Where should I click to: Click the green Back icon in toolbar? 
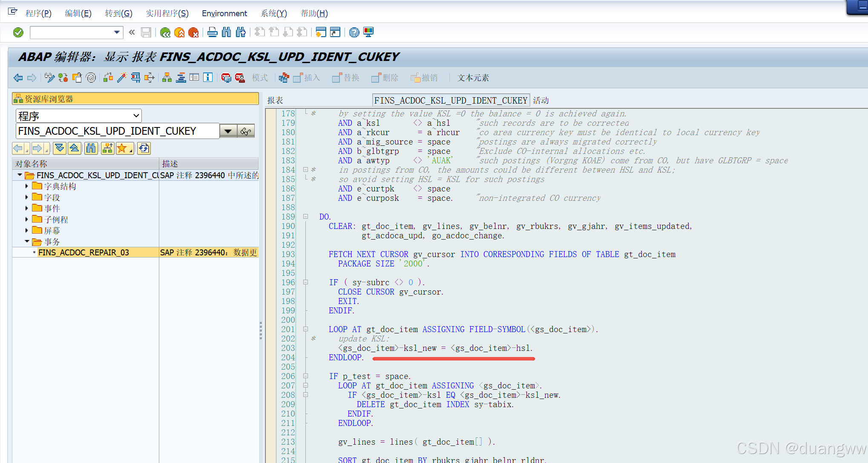click(165, 32)
